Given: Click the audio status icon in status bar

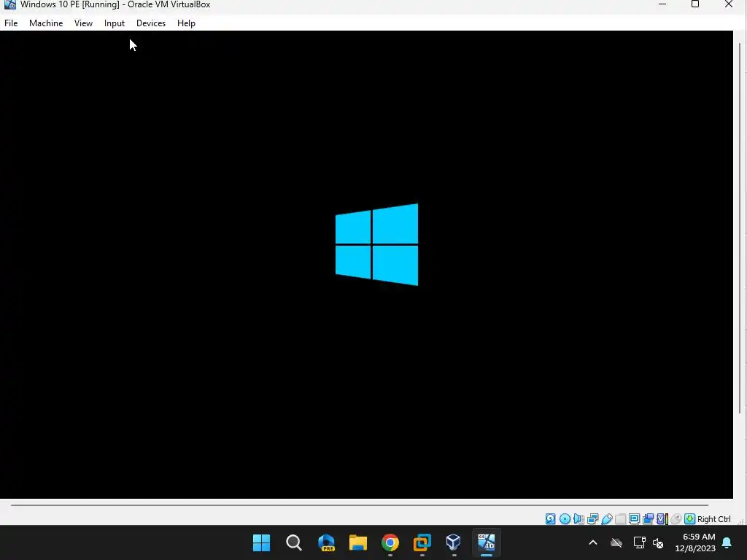Looking at the screenshot, I should tap(578, 519).
